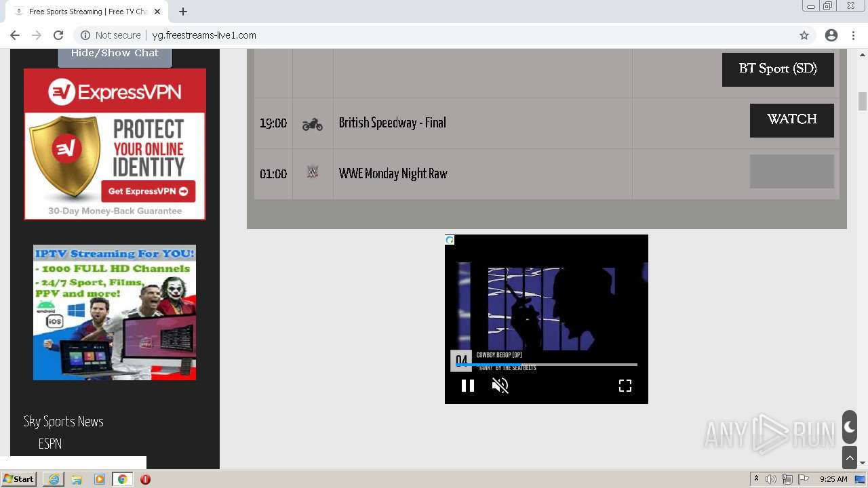
Task: Click the Hide/Show Chat button
Action: coord(115,56)
